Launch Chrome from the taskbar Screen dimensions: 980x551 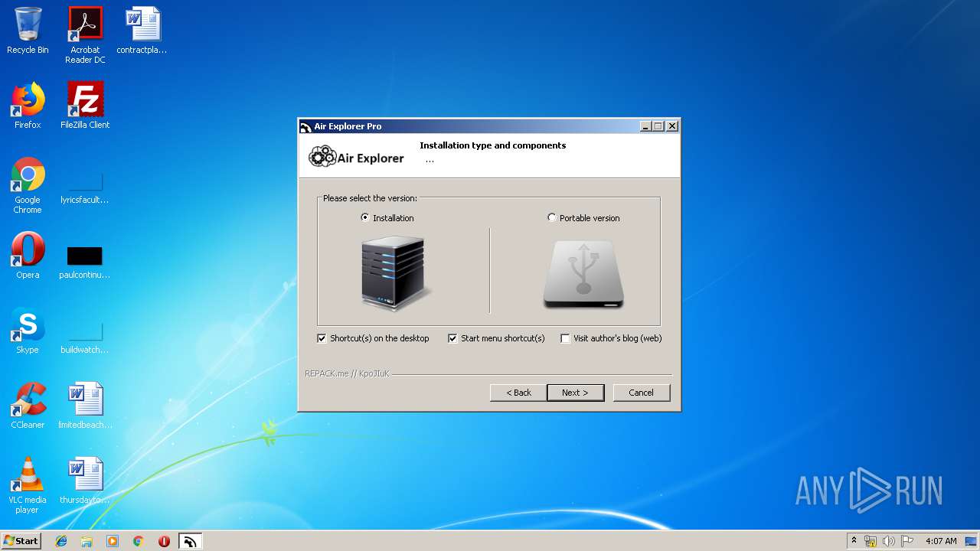pos(139,541)
